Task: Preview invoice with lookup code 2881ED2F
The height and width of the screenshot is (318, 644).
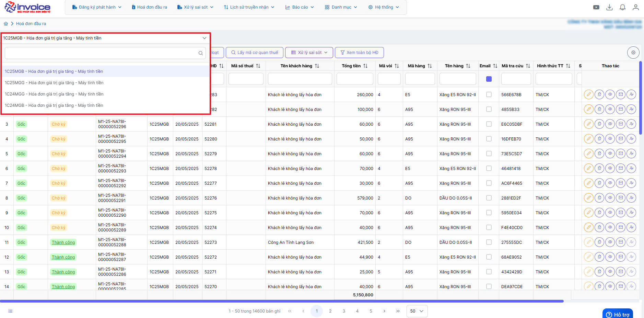Action: 610,198
